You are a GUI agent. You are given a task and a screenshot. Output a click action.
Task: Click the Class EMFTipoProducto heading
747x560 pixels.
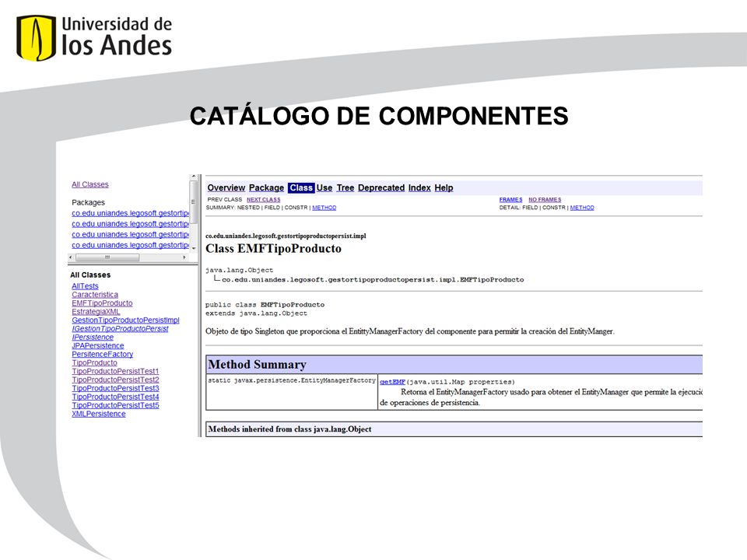click(273, 249)
